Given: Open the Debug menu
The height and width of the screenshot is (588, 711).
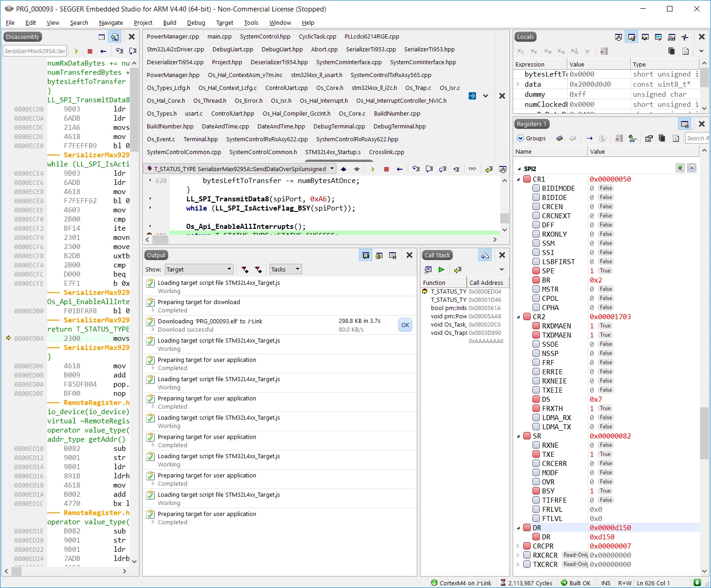Looking at the screenshot, I should click(196, 22).
